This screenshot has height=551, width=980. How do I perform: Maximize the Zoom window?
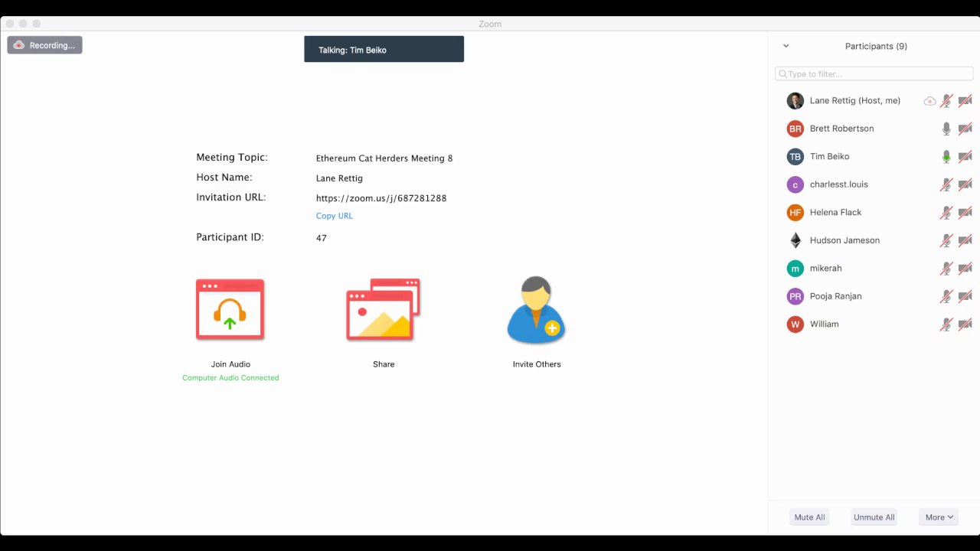pyautogui.click(x=36, y=24)
